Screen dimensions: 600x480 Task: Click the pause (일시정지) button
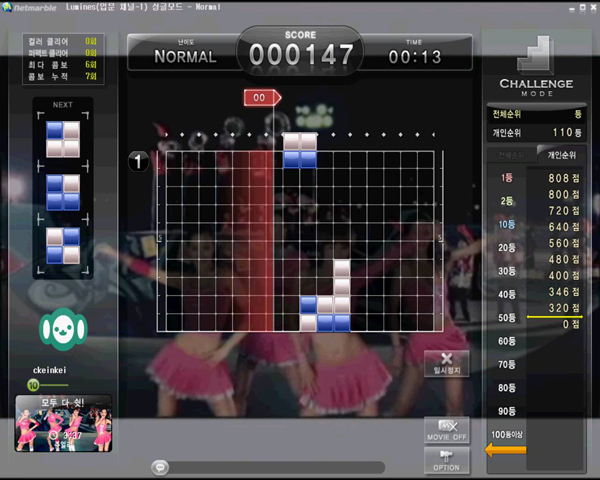pyautogui.click(x=446, y=362)
